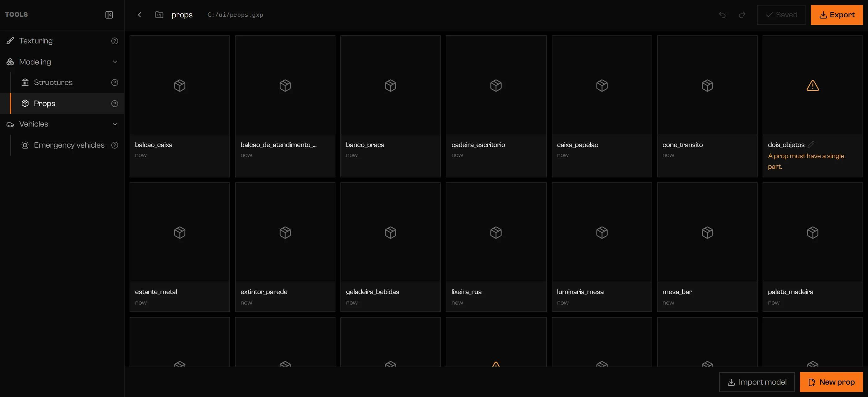Click the C:/ui/props.gxp file path
The width and height of the screenshot is (868, 397).
point(235,15)
